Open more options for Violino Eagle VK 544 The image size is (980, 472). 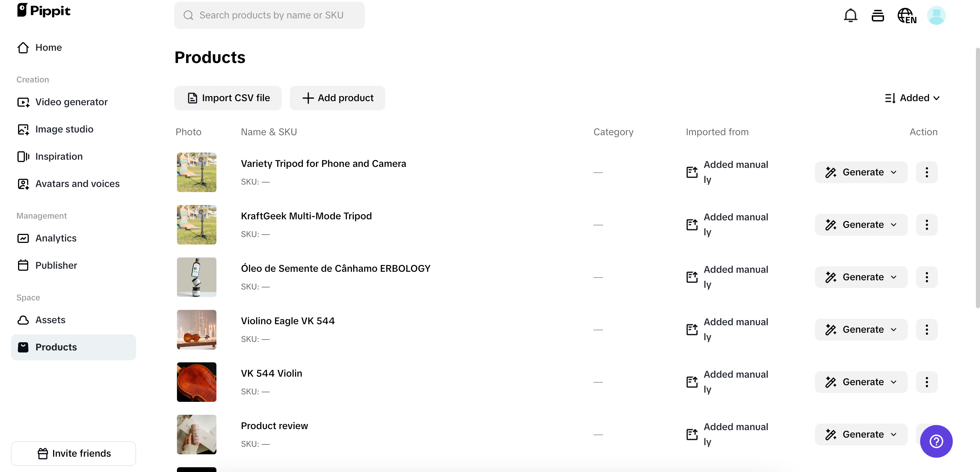[x=926, y=329]
